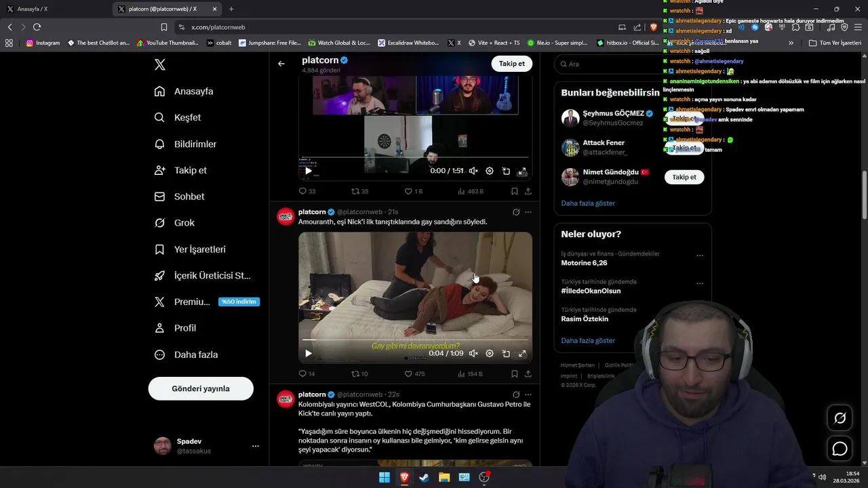This screenshot has height=488, width=868.
Task: Go back using the profile header arrow
Action: click(281, 64)
